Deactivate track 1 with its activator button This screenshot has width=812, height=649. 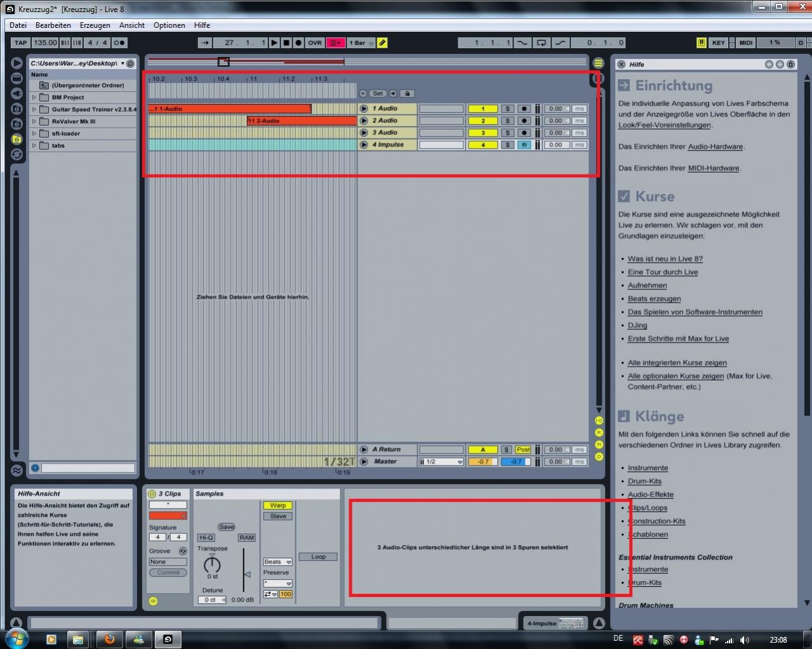pyautogui.click(x=483, y=108)
